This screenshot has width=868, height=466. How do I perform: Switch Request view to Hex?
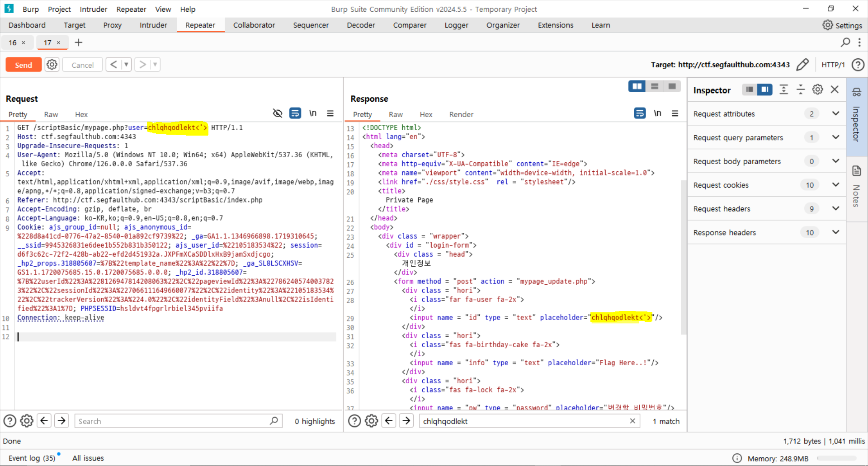(x=81, y=114)
